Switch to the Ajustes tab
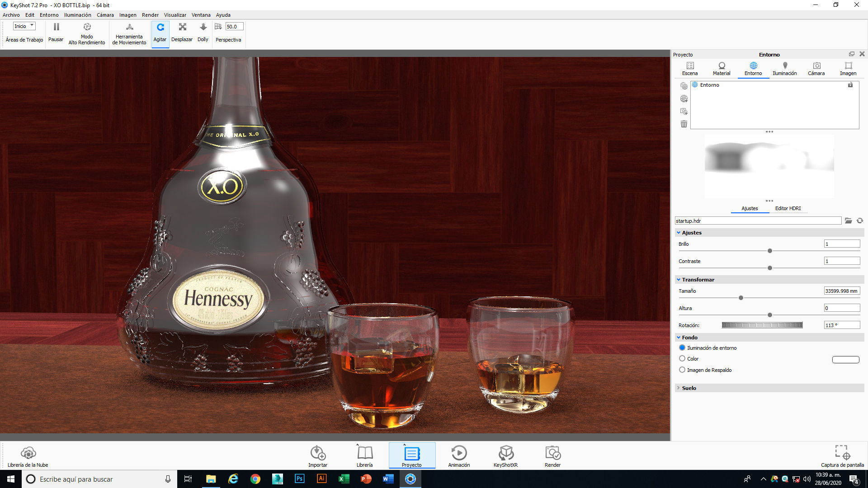This screenshot has width=868, height=488. coord(750,208)
